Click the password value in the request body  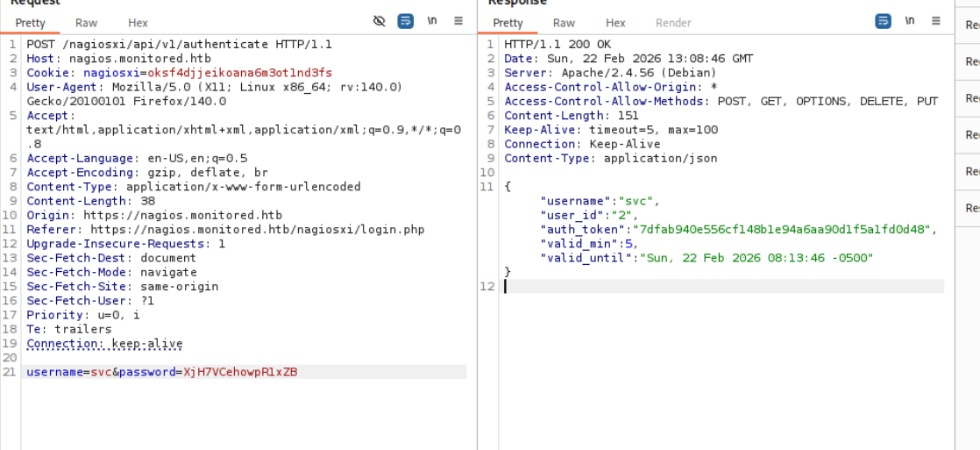240,372
